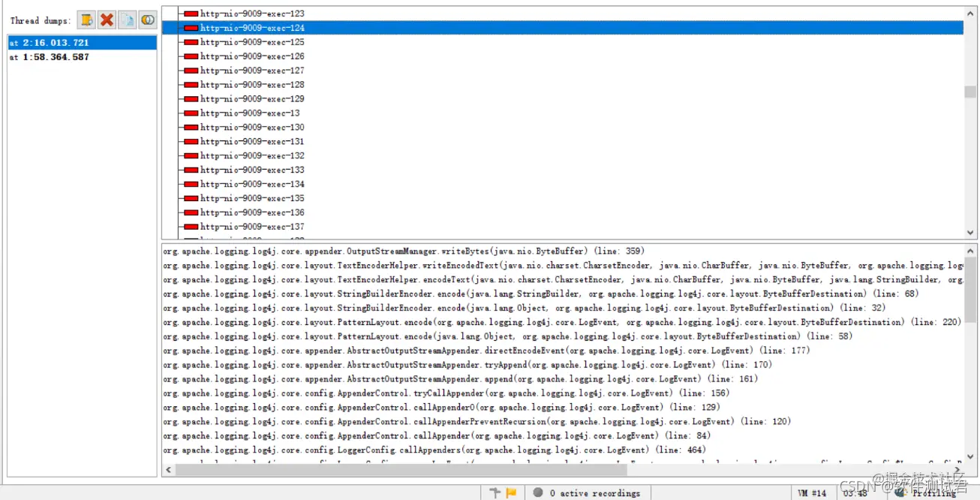Click the take thread dump icon
Screen dimensions: 980x500
[87, 20]
